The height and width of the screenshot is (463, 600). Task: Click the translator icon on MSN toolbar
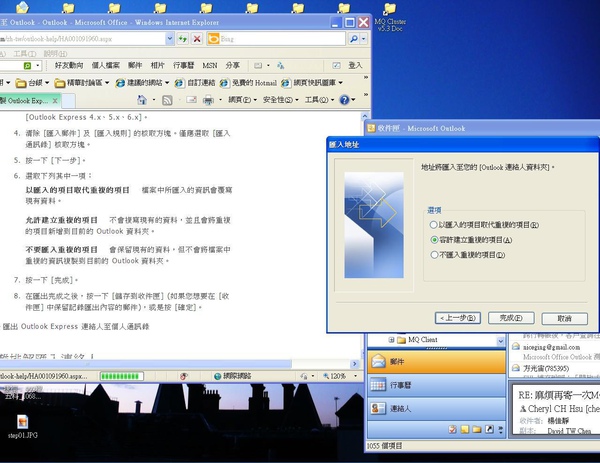click(280, 66)
